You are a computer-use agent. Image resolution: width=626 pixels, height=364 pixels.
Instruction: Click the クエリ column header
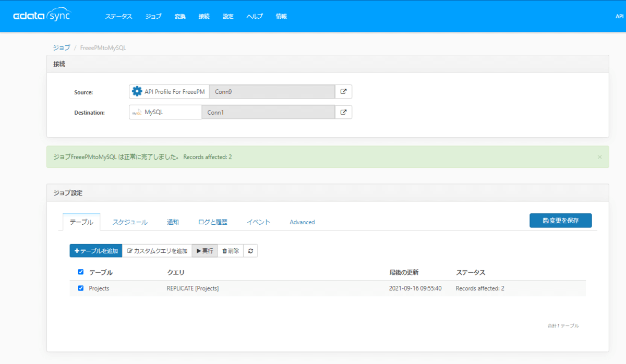[x=175, y=272]
